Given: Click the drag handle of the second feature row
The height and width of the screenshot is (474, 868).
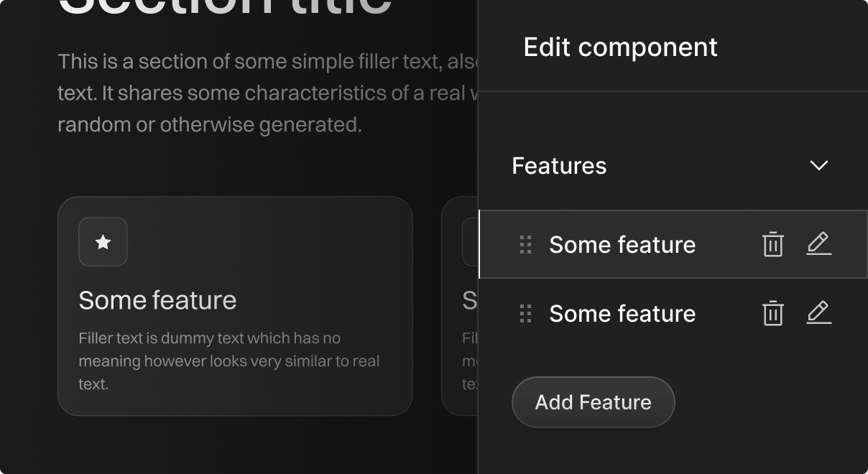Looking at the screenshot, I should click(x=525, y=314).
